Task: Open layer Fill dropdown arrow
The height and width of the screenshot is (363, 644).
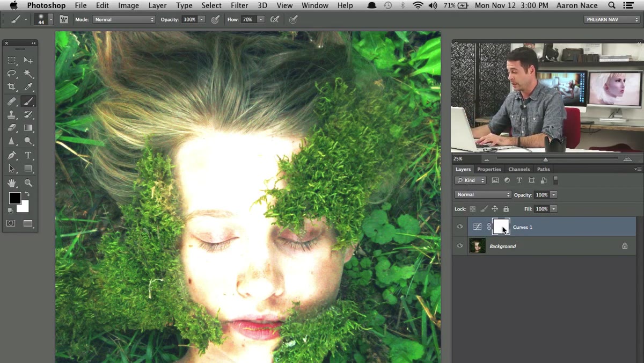Action: (x=554, y=209)
